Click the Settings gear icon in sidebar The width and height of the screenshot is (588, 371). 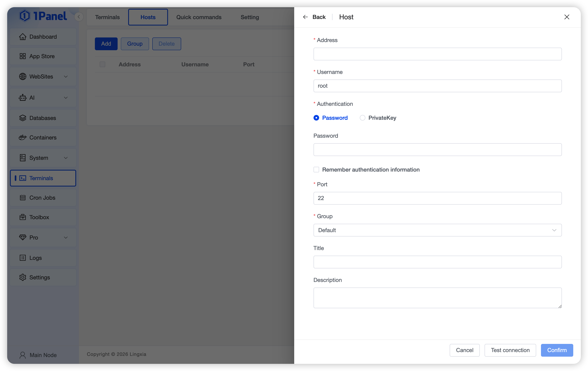click(23, 277)
